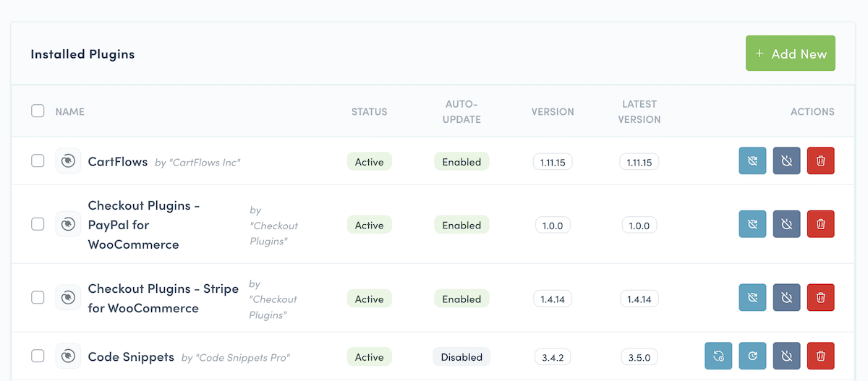868x381 pixels.
Task: Click the NAME column header
Action: [70, 111]
